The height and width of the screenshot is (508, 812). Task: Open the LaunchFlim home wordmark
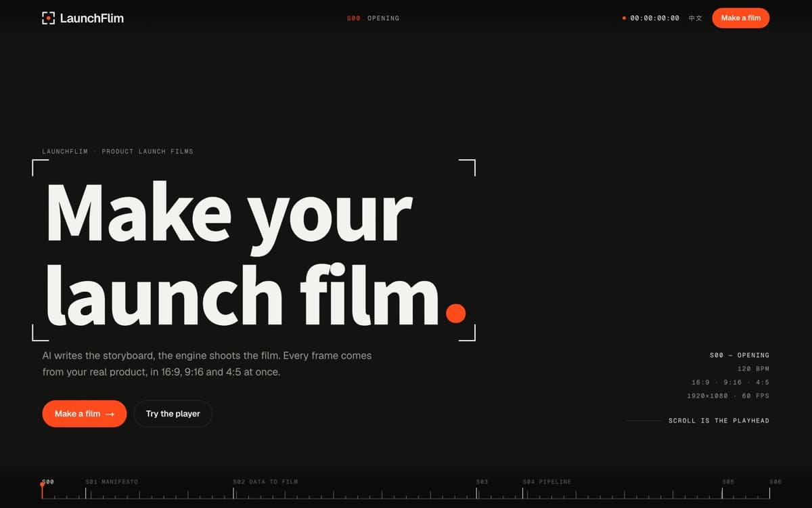click(x=91, y=18)
